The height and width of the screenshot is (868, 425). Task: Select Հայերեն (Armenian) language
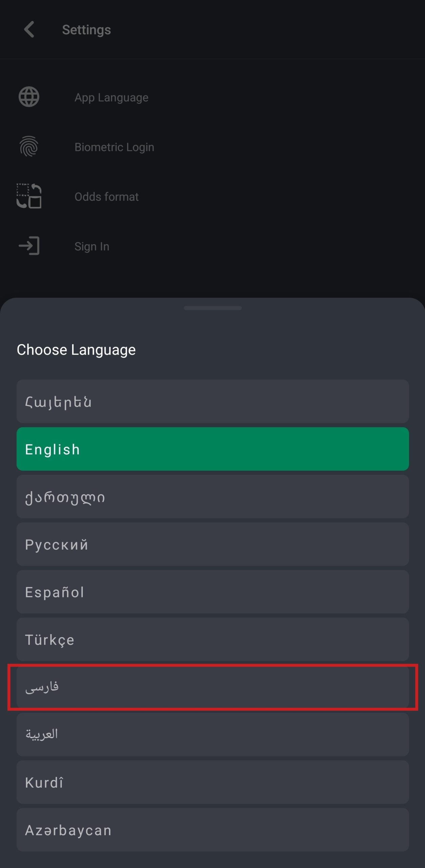tap(212, 401)
